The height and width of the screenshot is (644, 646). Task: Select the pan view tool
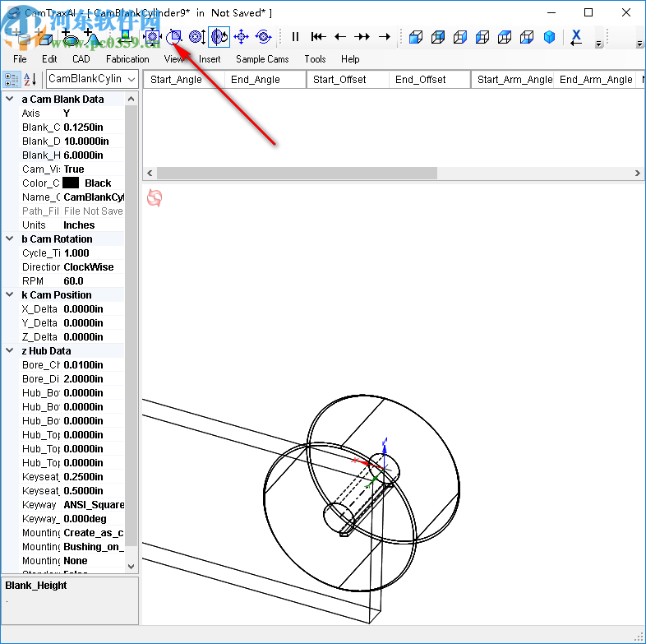(241, 37)
